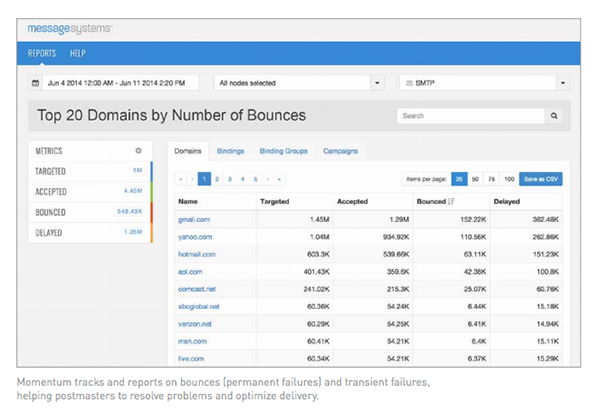The image size is (600, 412).
Task: Open the SMTP protocol dropdown
Action: click(484, 83)
